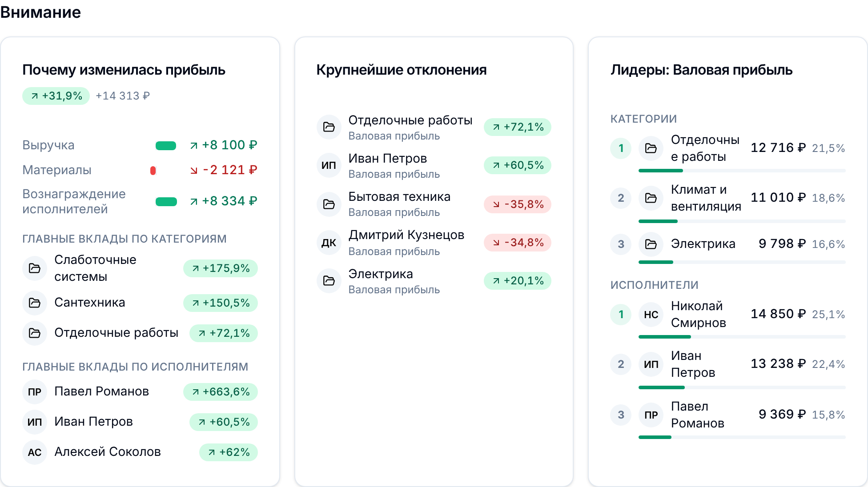Click the green bar next to Выручка
The width and height of the screenshot is (868, 487).
coord(166,146)
